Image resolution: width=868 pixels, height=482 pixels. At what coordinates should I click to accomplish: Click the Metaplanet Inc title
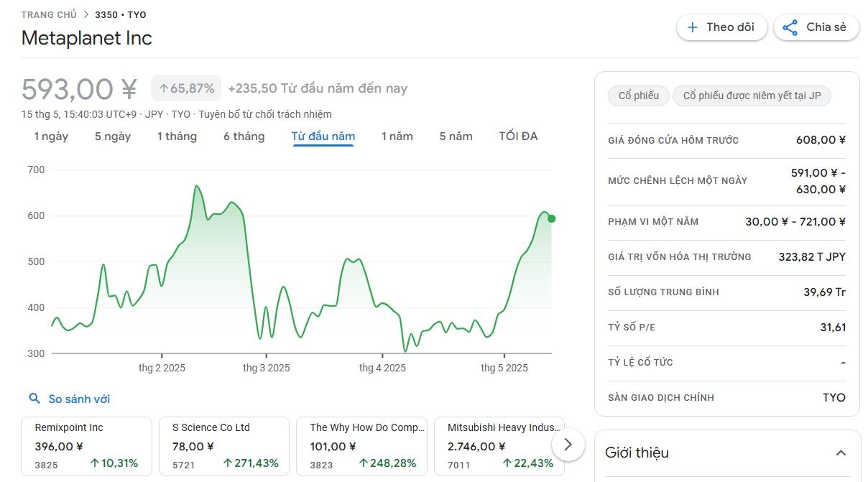click(x=87, y=38)
